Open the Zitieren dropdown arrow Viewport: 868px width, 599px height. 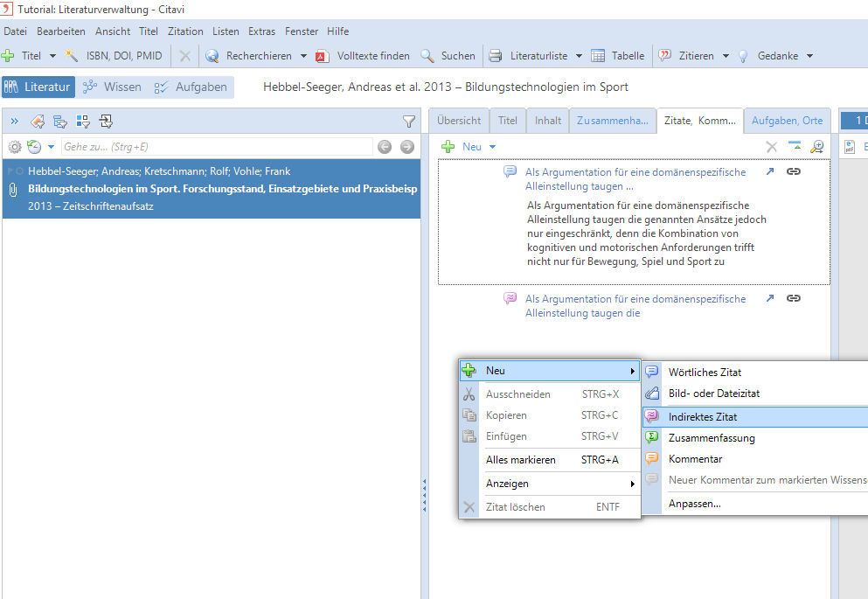pyautogui.click(x=726, y=56)
